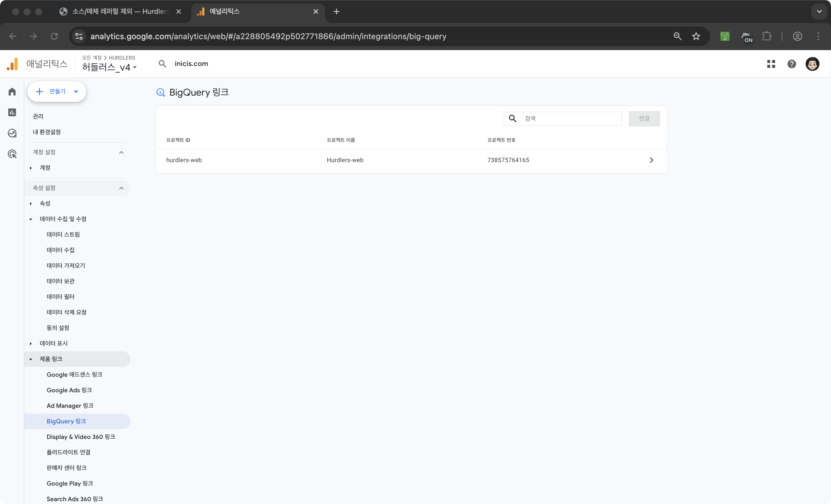Reload the page with the refresh icon
831x504 pixels.
(54, 36)
